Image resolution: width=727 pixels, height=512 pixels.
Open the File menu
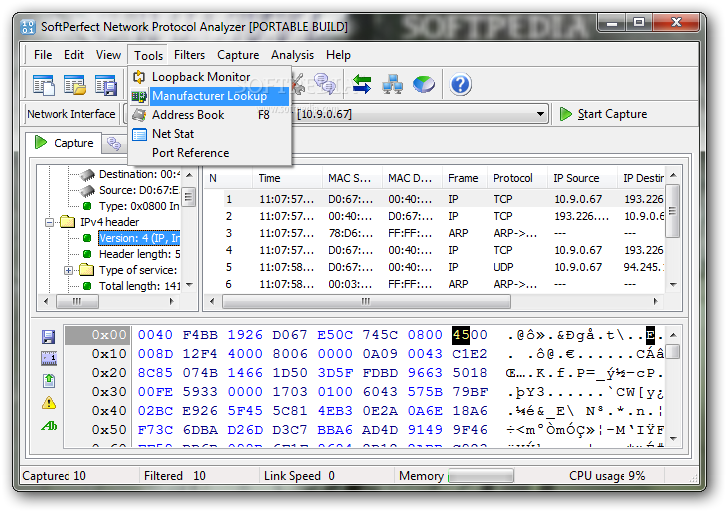tap(43, 55)
